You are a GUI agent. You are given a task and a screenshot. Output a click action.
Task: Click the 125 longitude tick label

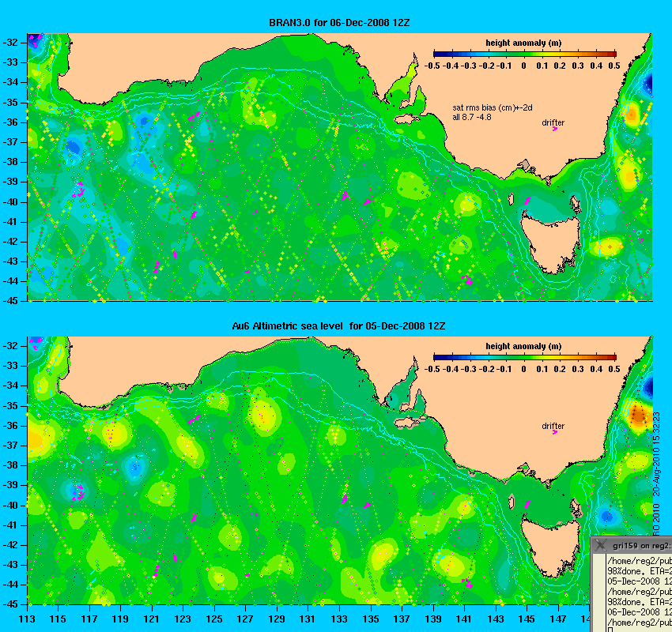tap(214, 619)
